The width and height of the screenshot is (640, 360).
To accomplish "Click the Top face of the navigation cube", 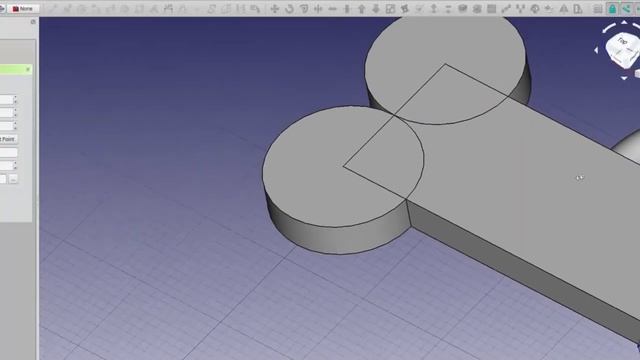I will [x=622, y=42].
